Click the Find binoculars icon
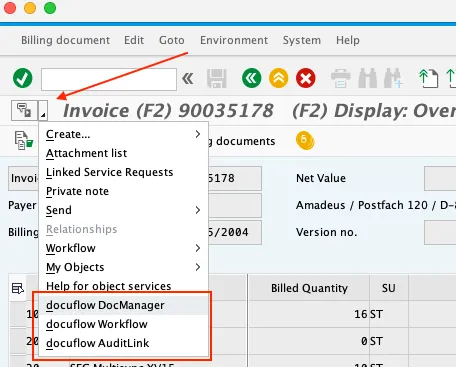The image size is (456, 367). [367, 79]
